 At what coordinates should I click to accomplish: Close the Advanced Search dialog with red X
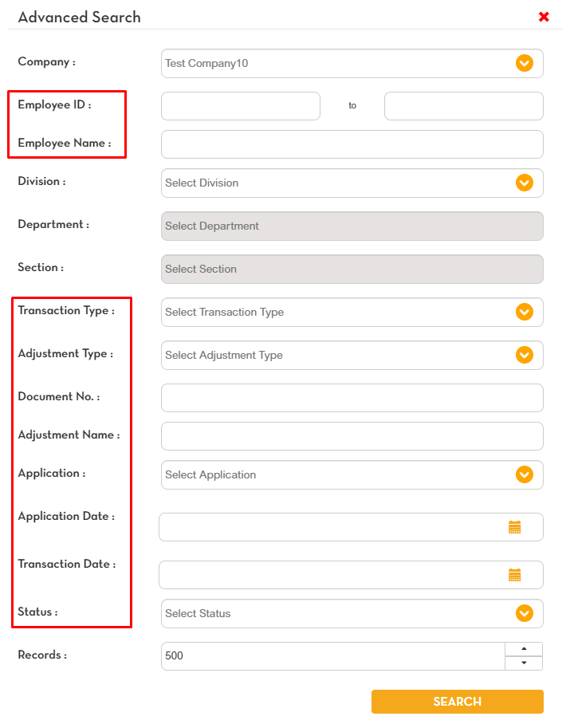[x=544, y=18]
